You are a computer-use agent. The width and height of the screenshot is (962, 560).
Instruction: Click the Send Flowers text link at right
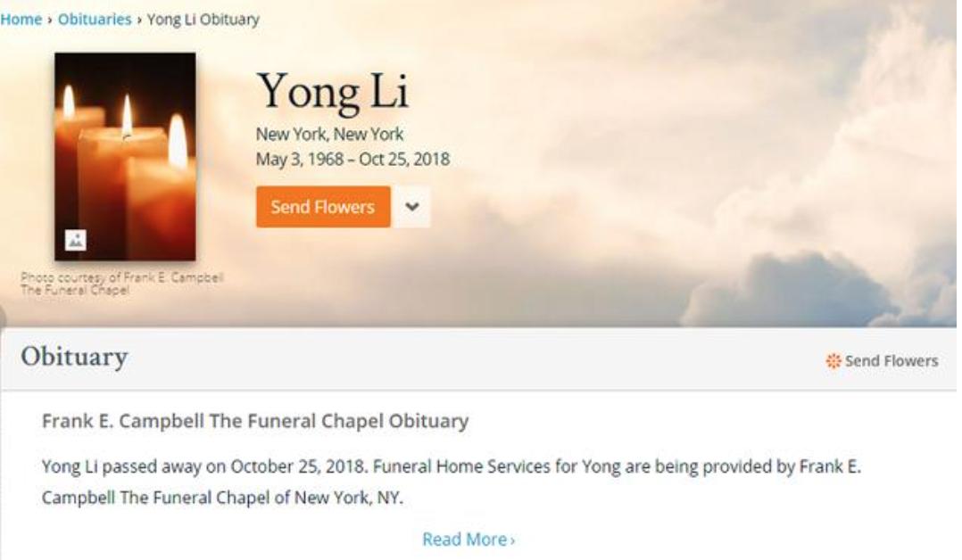[x=891, y=361]
